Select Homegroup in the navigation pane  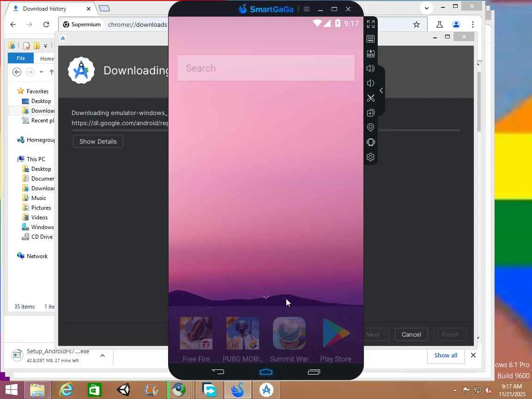(x=36, y=140)
